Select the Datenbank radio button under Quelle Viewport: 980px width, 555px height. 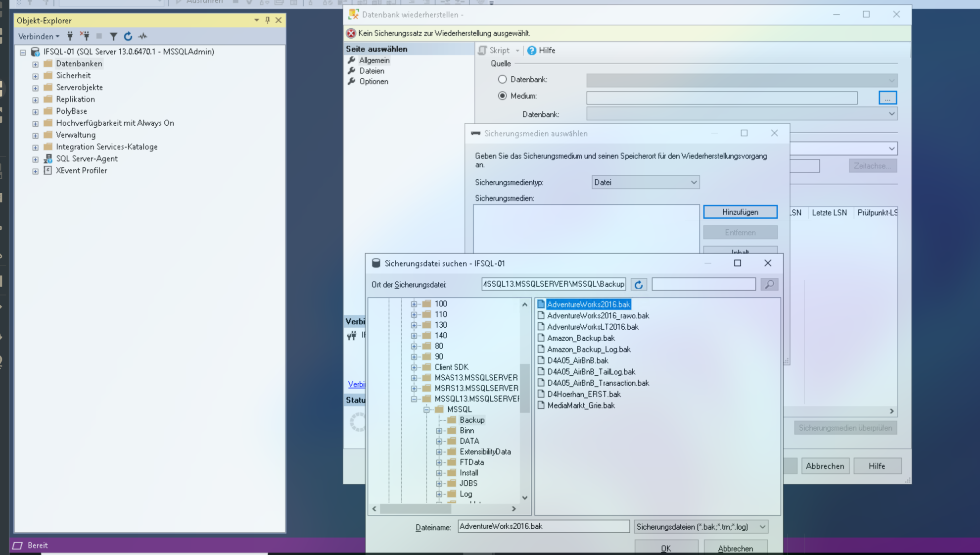[503, 79]
